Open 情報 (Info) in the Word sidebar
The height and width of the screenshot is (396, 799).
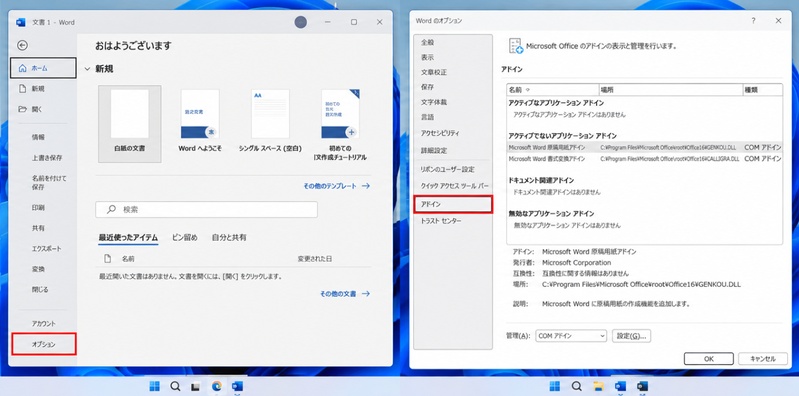(38, 137)
